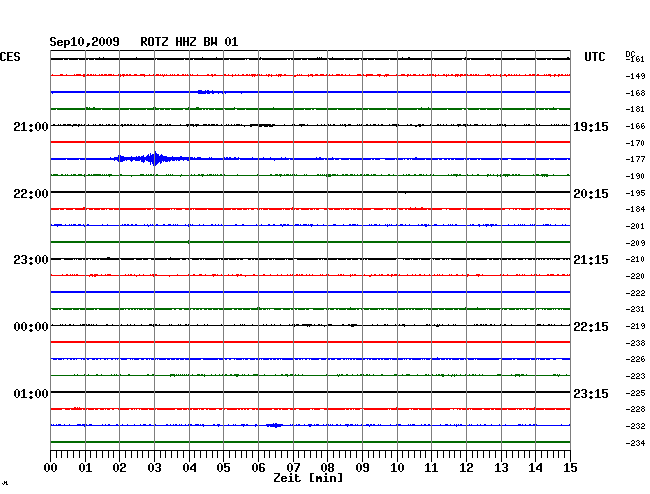650x494 pixels.
Task: Click the large seismic event on the -177 blue trace
Action: point(153,159)
